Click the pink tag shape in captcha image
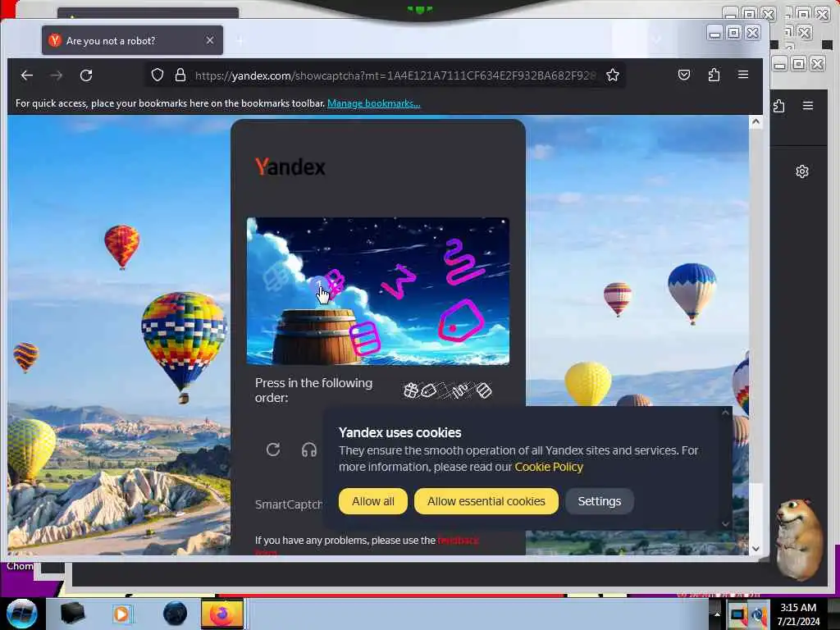Image resolution: width=840 pixels, height=630 pixels. [x=461, y=321]
